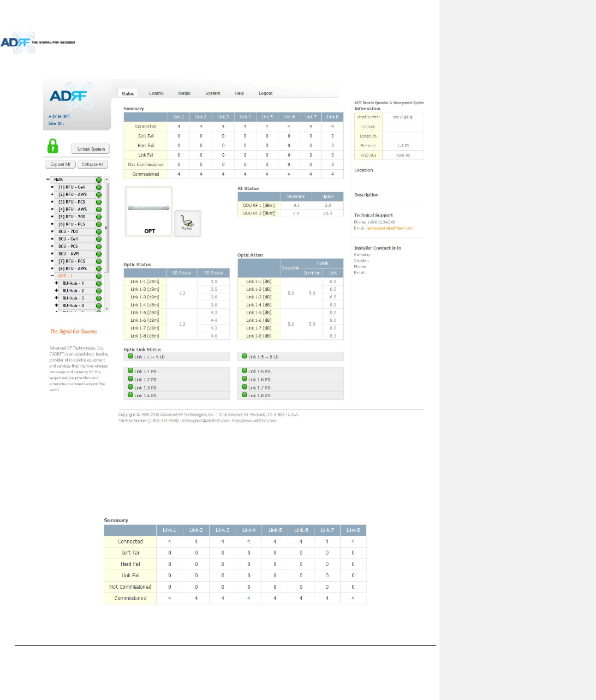Click the PD Power column header
Image resolution: width=596 pixels, height=700 pixels.
(214, 273)
